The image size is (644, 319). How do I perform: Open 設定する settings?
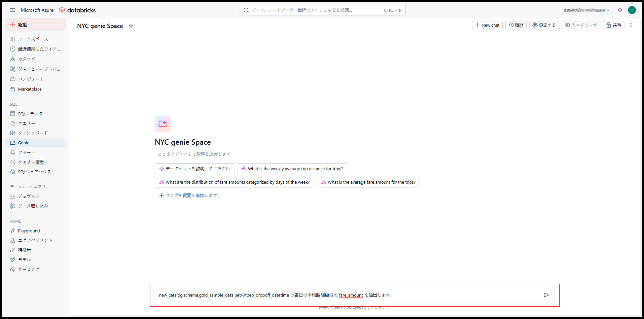(x=544, y=25)
